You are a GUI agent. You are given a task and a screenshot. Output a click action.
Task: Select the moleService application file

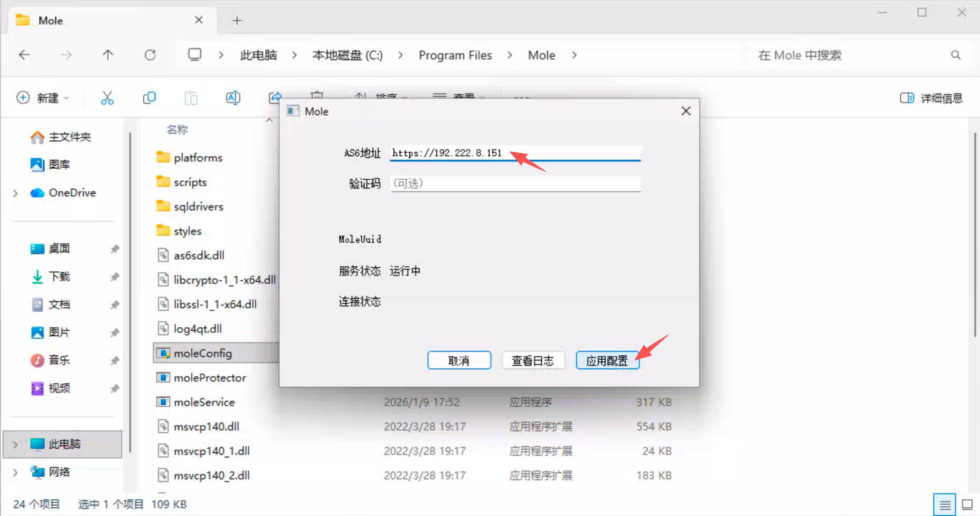click(x=204, y=402)
